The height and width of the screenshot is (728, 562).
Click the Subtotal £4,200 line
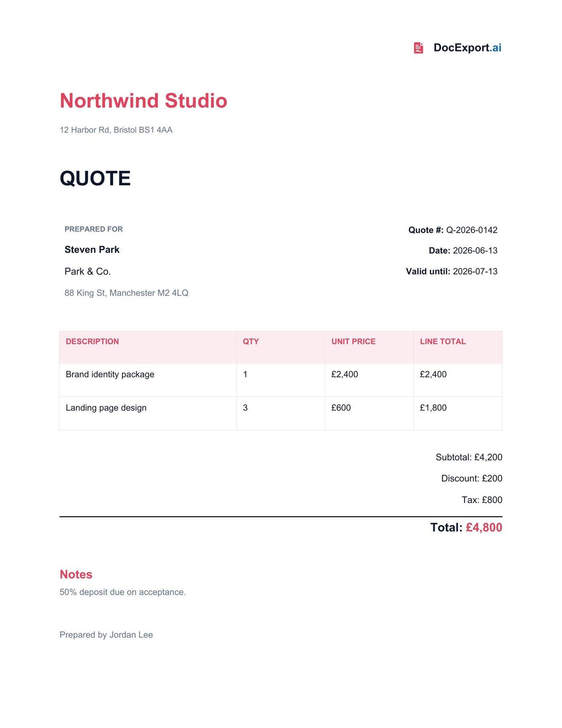[469, 457]
